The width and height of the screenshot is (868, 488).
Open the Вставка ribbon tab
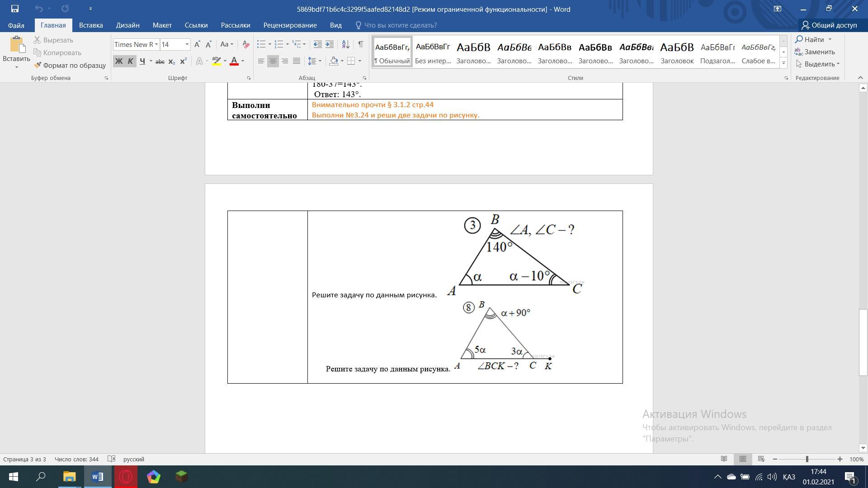click(x=91, y=25)
